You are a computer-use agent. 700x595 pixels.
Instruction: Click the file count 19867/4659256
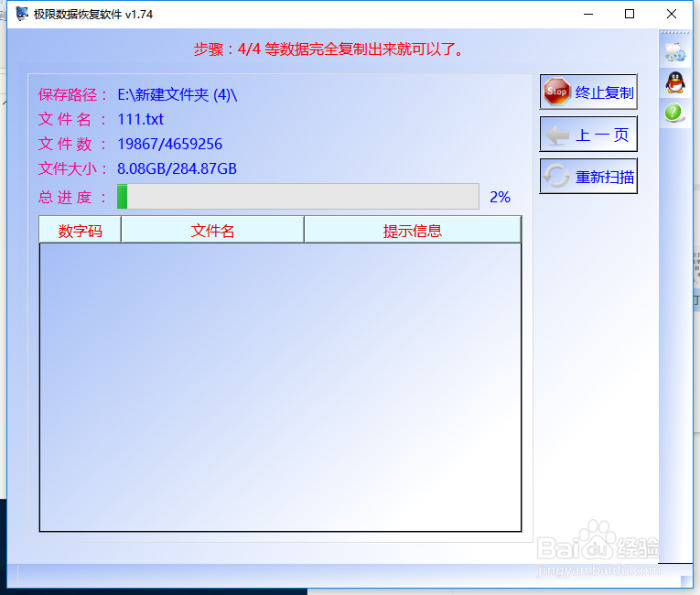(169, 144)
